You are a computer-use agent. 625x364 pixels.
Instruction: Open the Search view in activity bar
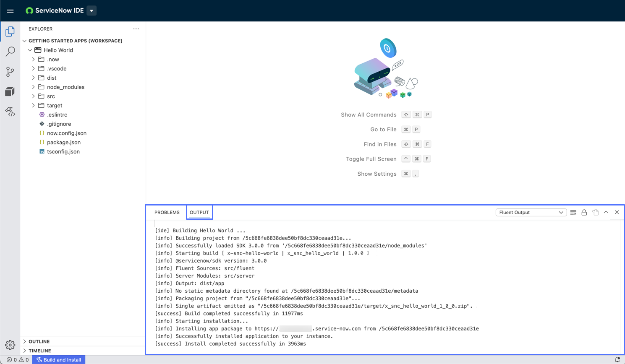[10, 52]
